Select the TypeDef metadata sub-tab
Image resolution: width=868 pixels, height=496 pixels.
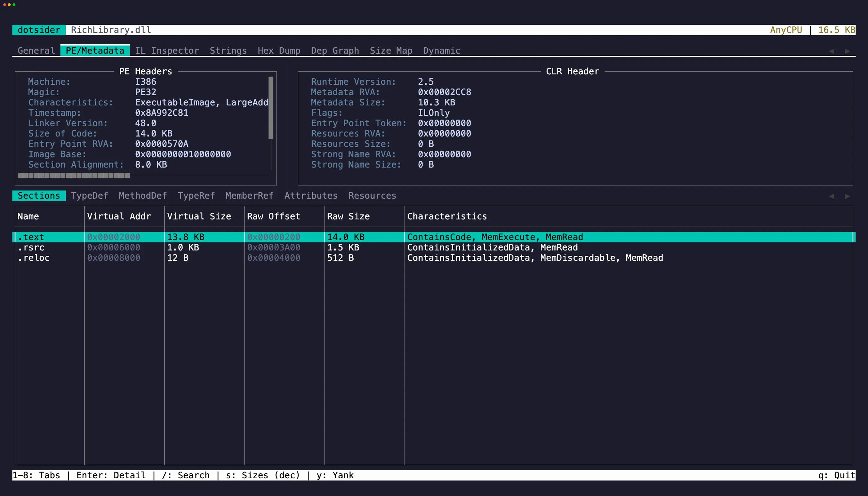click(x=90, y=196)
